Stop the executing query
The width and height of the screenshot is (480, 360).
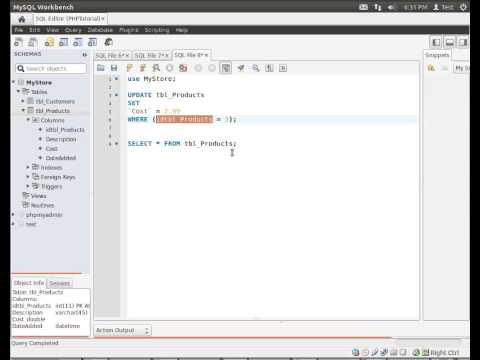[170, 68]
